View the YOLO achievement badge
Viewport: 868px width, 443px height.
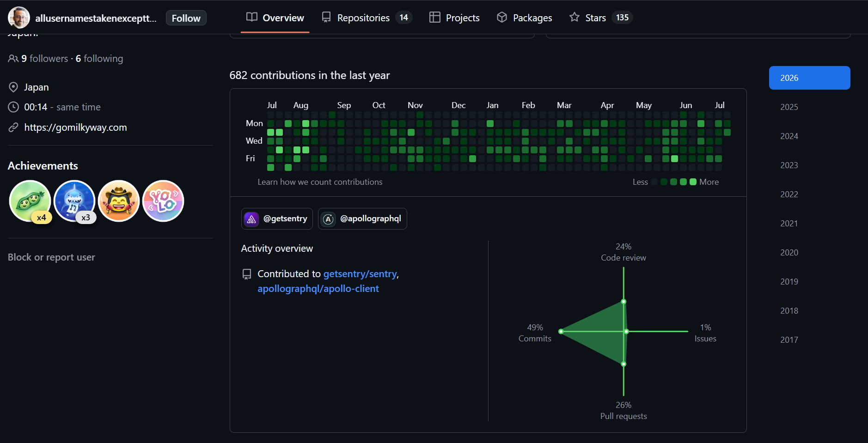[163, 201]
